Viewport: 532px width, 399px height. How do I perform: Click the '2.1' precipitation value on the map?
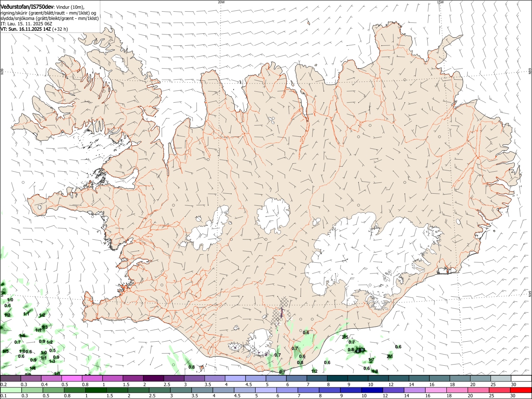[390, 356]
